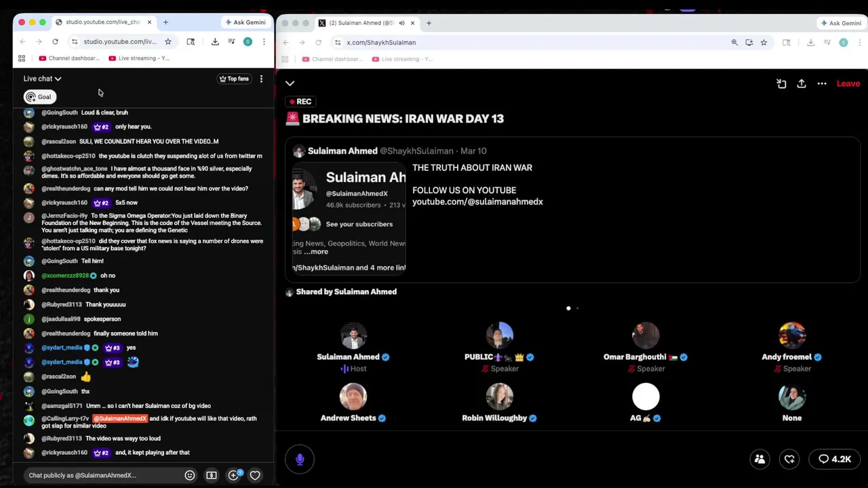Open the Space more options ellipsis
868x488 pixels.
tap(822, 83)
